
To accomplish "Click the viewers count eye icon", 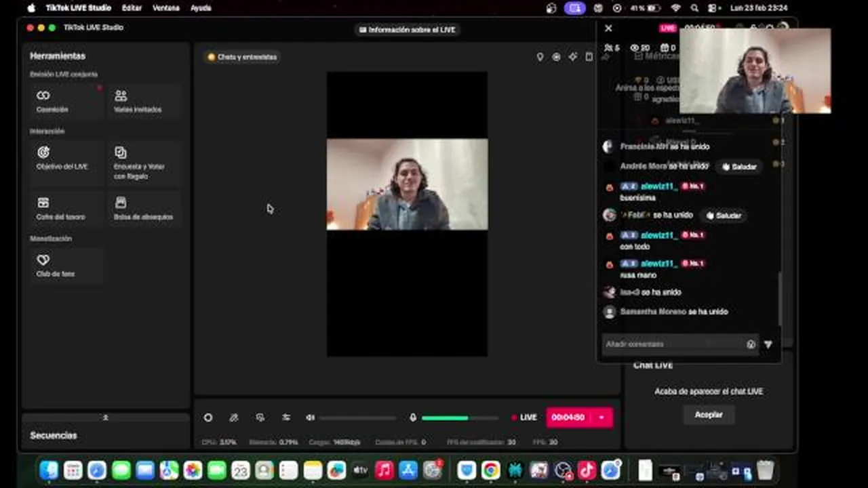I will tap(635, 48).
